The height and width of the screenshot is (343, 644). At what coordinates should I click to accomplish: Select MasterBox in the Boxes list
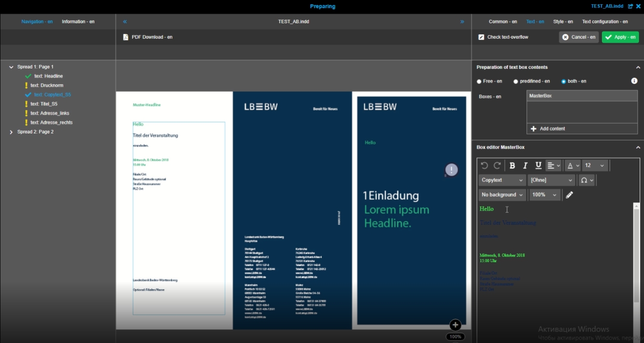click(x=582, y=96)
